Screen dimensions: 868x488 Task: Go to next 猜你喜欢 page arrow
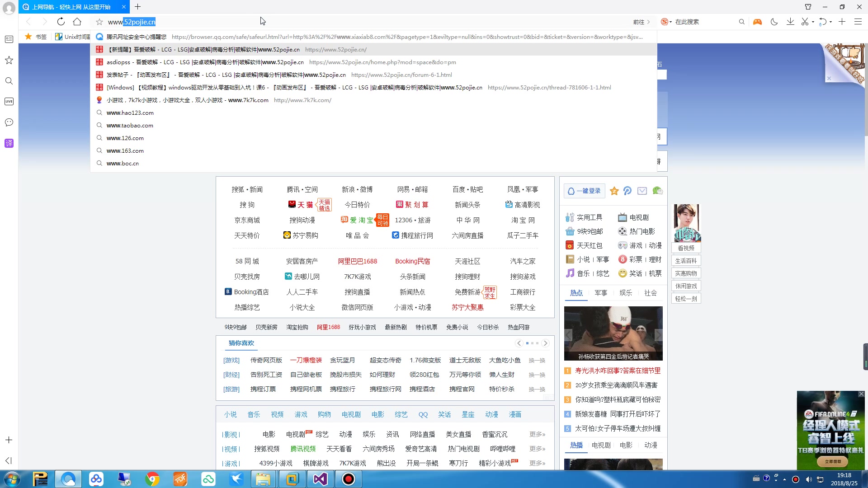(545, 343)
